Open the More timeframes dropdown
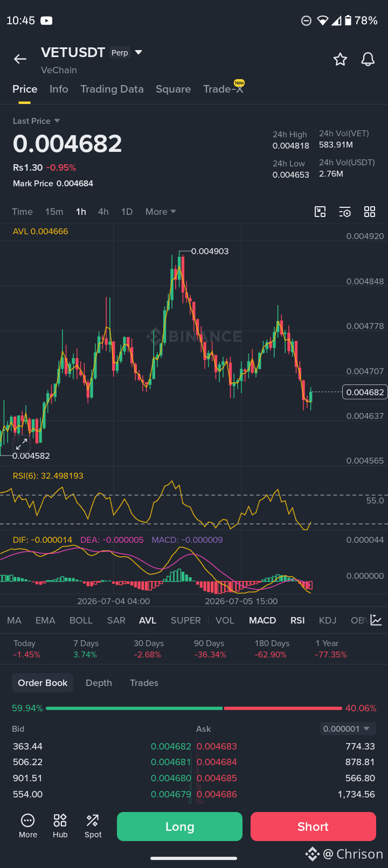The image size is (388, 868). [x=161, y=212]
